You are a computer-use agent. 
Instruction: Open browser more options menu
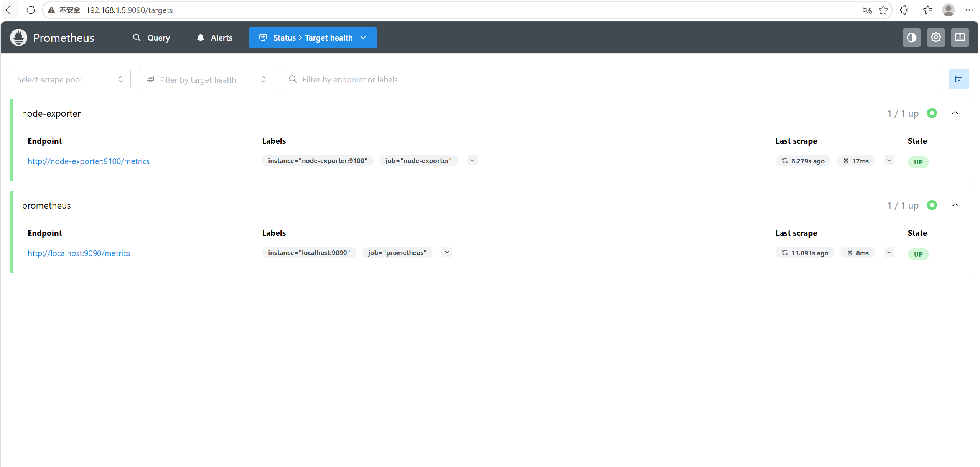pos(969,10)
